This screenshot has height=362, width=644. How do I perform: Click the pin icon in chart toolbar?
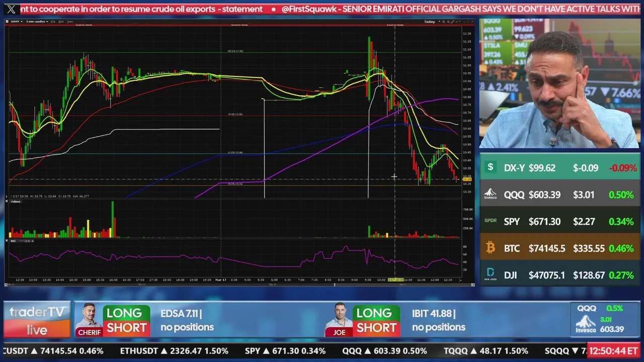click(x=457, y=22)
